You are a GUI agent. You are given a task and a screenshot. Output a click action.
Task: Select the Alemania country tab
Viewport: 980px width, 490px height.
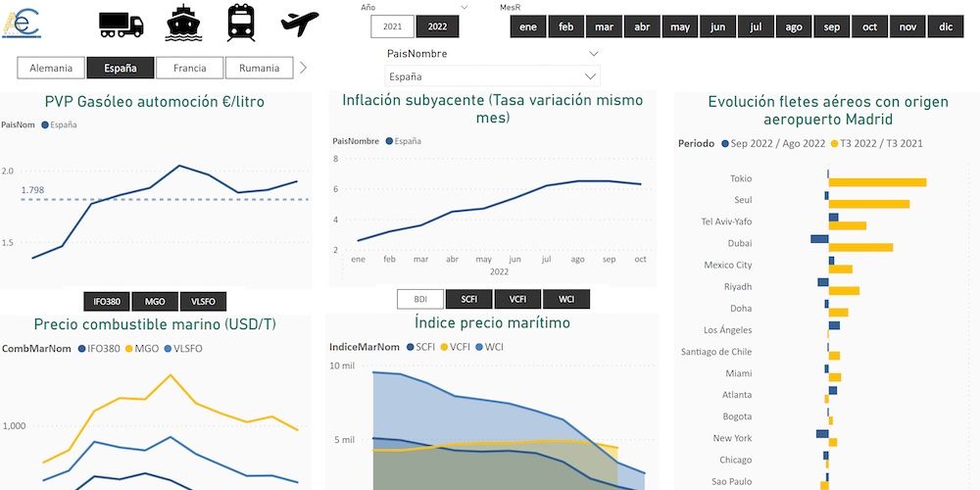(51, 68)
